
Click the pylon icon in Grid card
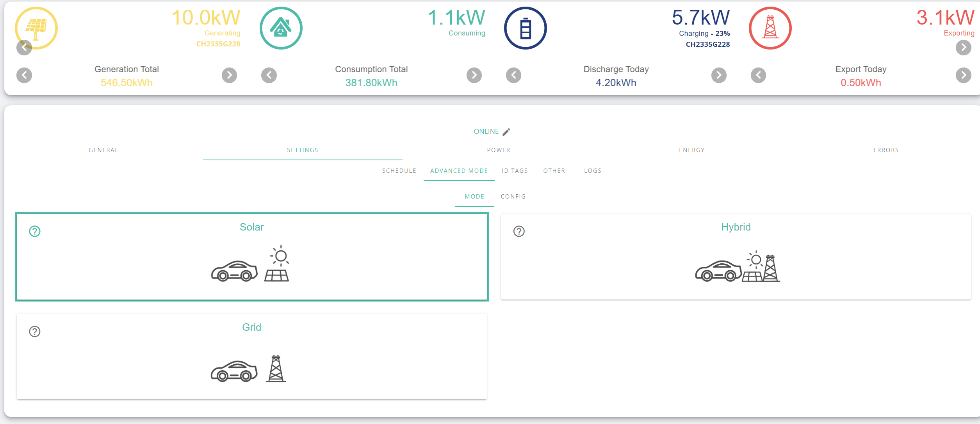[276, 369]
